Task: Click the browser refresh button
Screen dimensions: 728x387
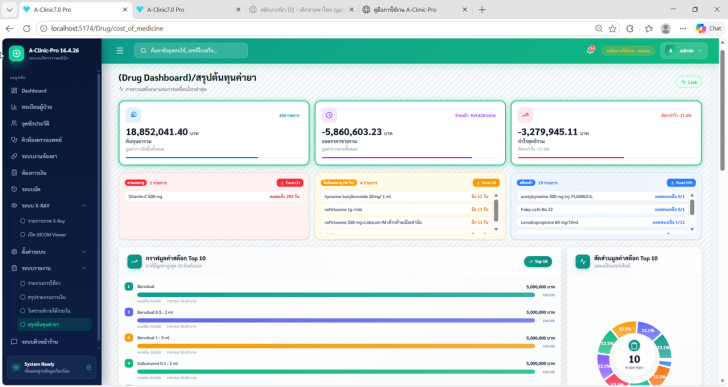Action: (x=26, y=28)
